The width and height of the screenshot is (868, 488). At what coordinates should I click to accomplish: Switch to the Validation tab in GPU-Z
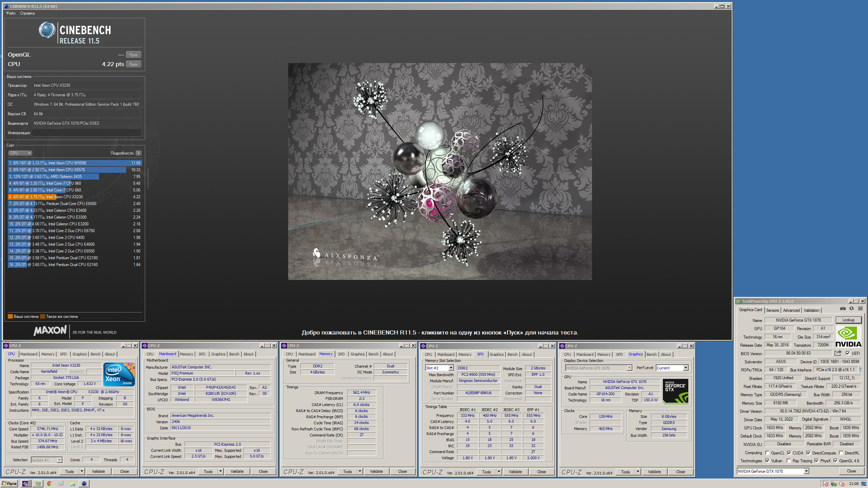(x=811, y=310)
